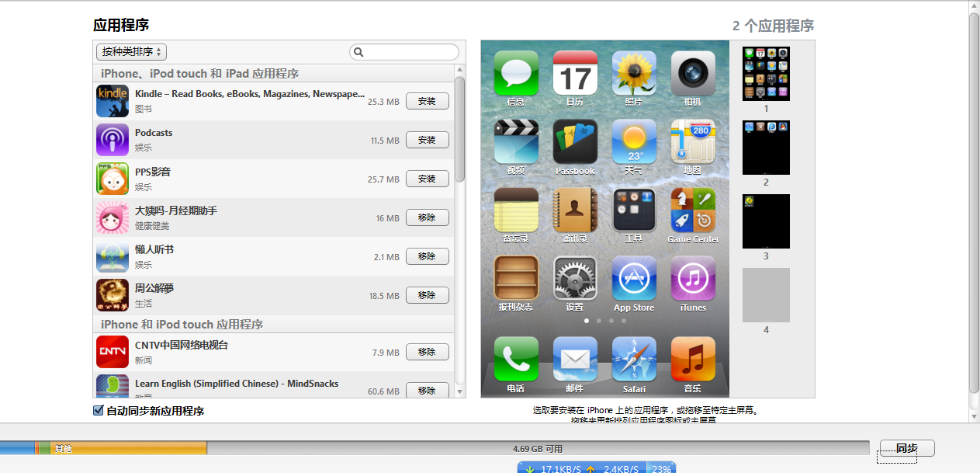Select home screen page 3 thumbnail
The width and height of the screenshot is (980, 473).
tap(766, 221)
